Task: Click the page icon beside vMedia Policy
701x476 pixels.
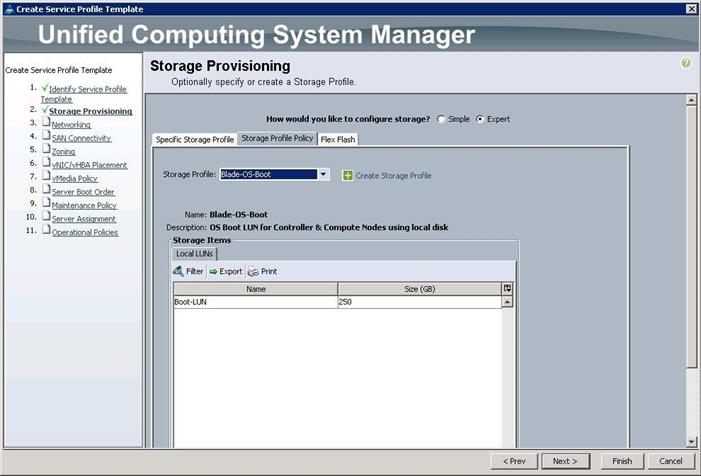Action: point(46,175)
